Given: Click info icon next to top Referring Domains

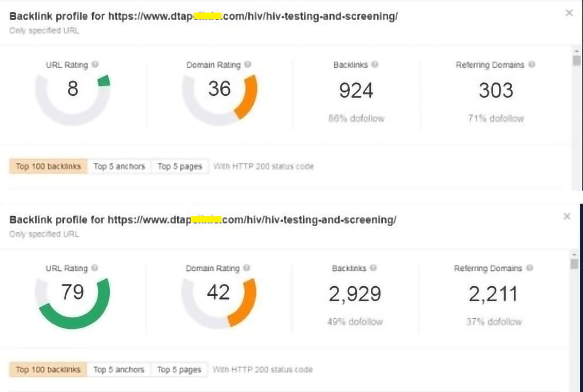Looking at the screenshot, I should [532, 64].
